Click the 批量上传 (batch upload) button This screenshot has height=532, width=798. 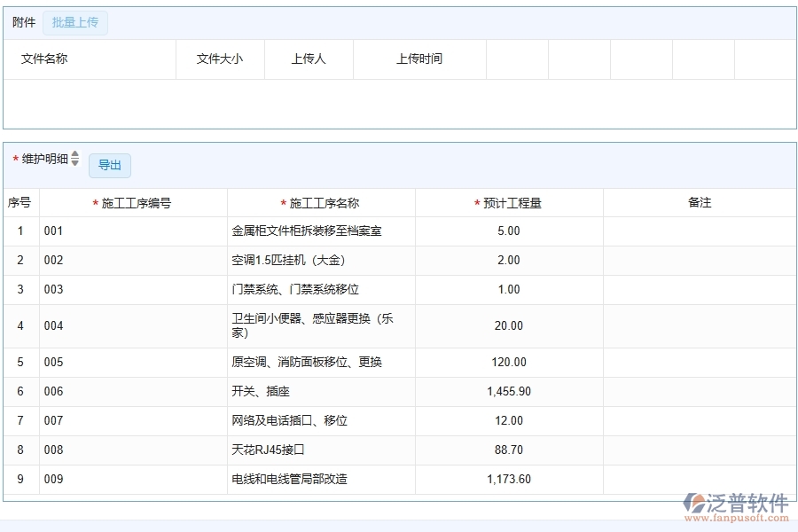pos(74,23)
